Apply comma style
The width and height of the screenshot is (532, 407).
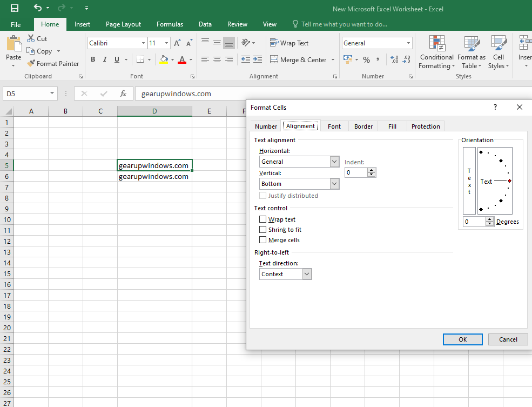[378, 60]
